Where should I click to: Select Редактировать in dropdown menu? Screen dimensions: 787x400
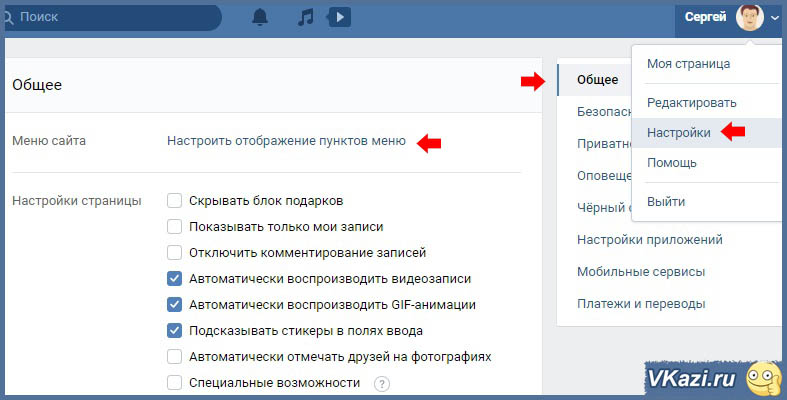[x=706, y=103]
